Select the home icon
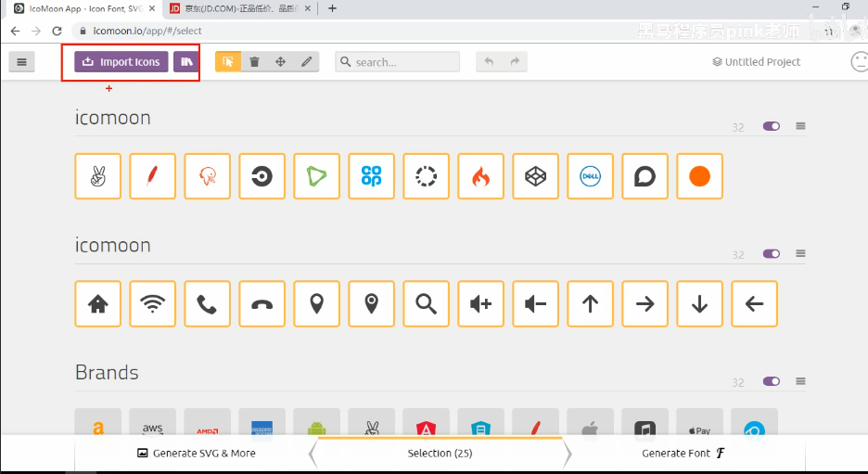Viewport: 868px width, 474px height. (x=98, y=303)
